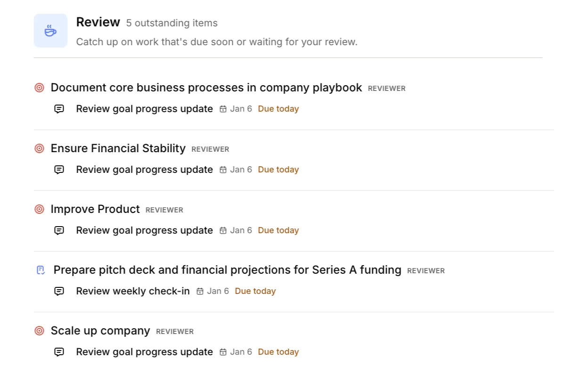Open the 'Due today' link under 'Ensure Financial Stability'
Image resolution: width=588 pixels, height=391 pixels.
pyautogui.click(x=278, y=169)
